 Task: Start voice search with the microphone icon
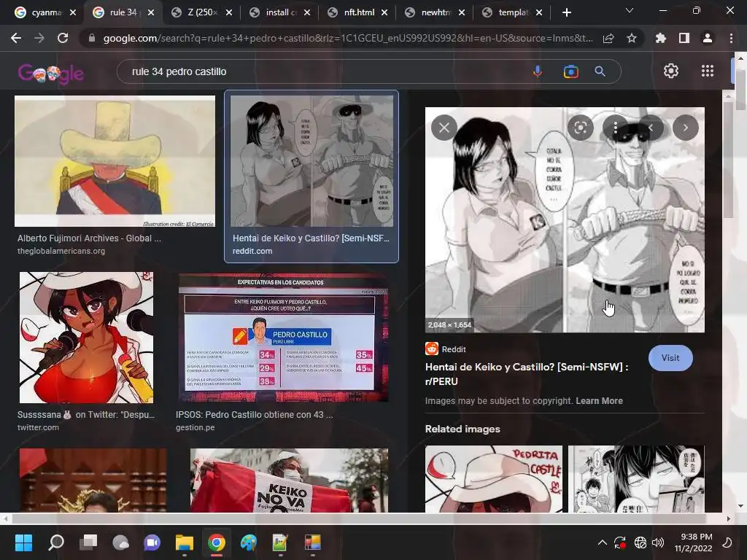tap(538, 71)
